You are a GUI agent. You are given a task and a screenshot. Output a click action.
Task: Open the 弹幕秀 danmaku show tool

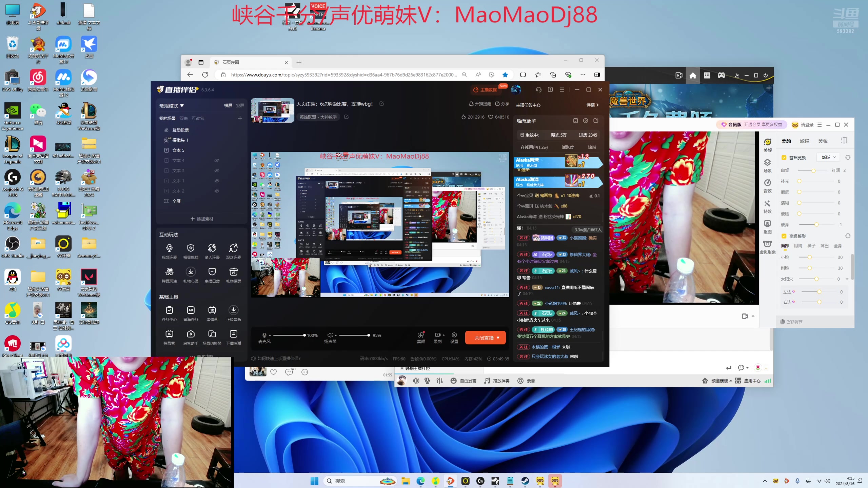coord(169,338)
